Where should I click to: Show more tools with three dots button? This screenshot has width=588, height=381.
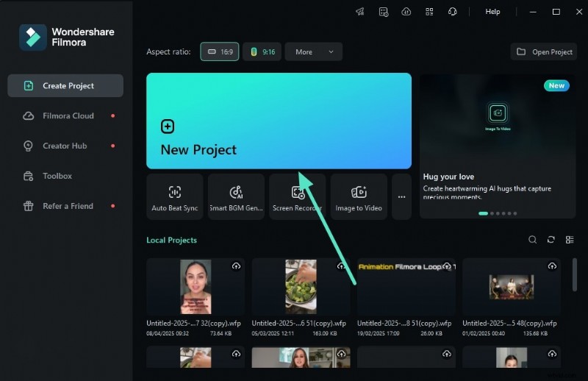click(401, 196)
